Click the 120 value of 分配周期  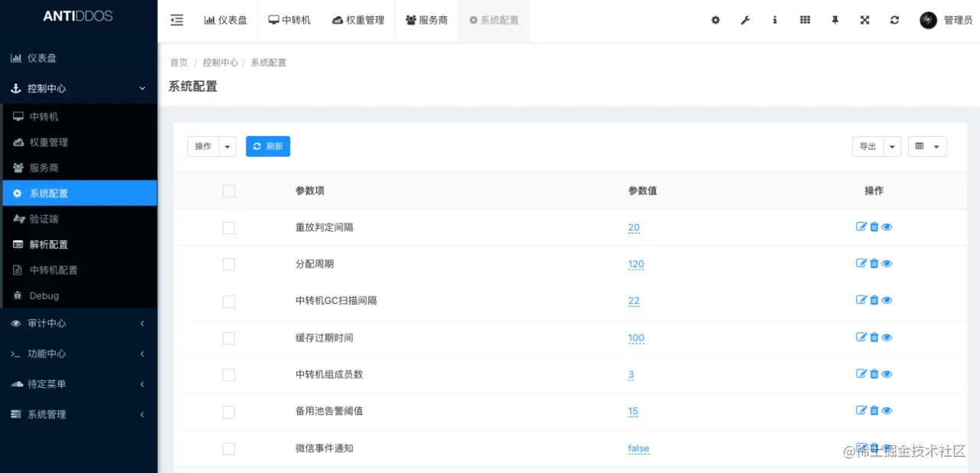click(635, 265)
